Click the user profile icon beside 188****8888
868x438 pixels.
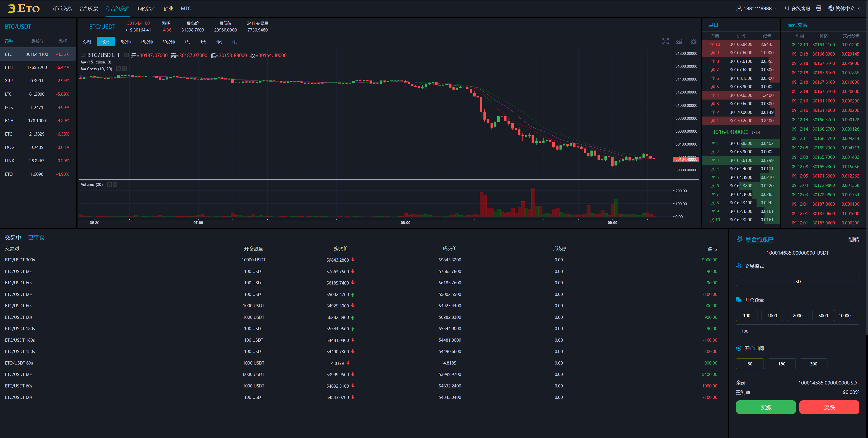pos(739,8)
